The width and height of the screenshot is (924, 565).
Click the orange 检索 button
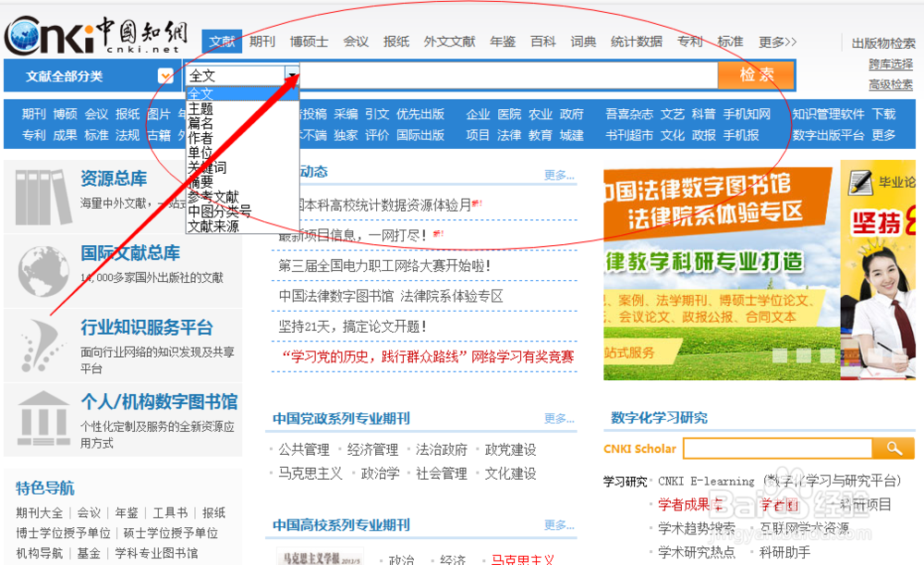coord(757,75)
